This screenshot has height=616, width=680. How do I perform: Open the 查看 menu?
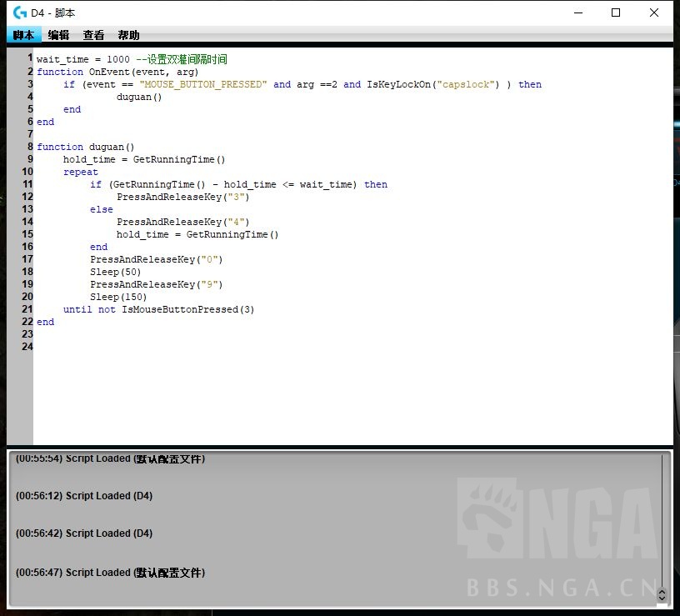point(93,35)
